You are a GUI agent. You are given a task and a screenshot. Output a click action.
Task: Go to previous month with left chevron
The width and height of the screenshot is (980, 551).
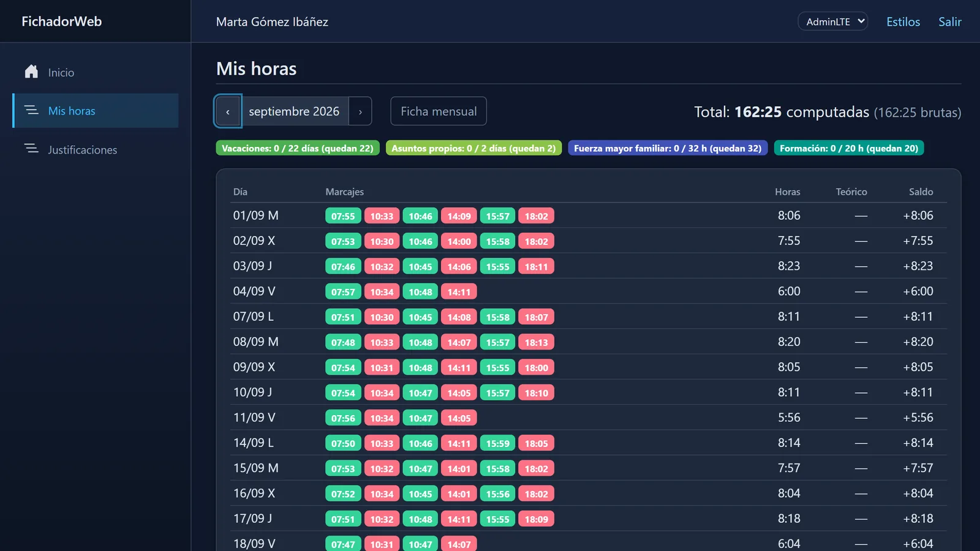[x=228, y=111]
